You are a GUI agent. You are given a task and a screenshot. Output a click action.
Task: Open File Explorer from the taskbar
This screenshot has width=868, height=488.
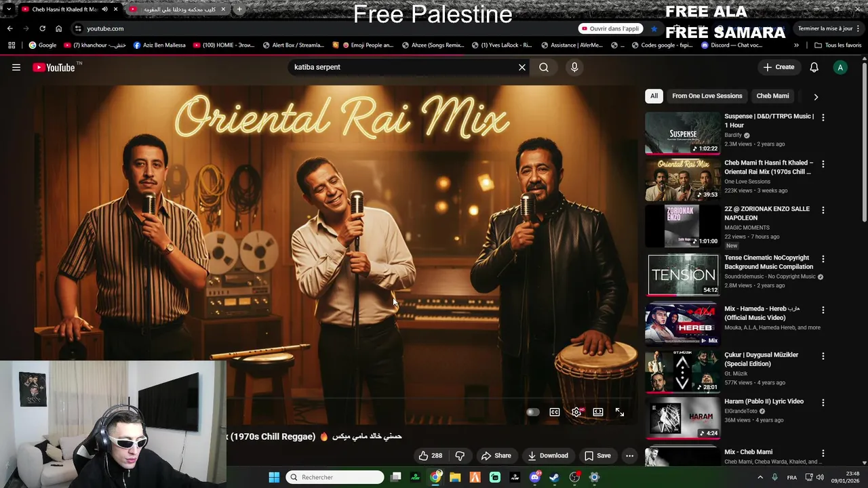click(x=455, y=477)
